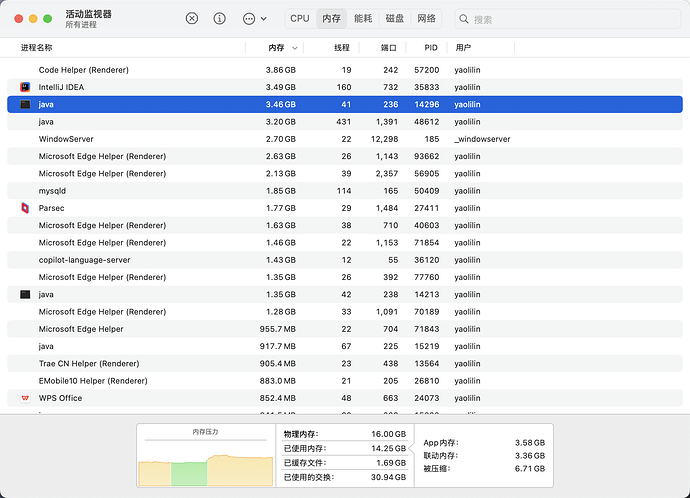The width and height of the screenshot is (690, 498).
Task: Select the java process using 3.20 GB
Action: (x=345, y=122)
